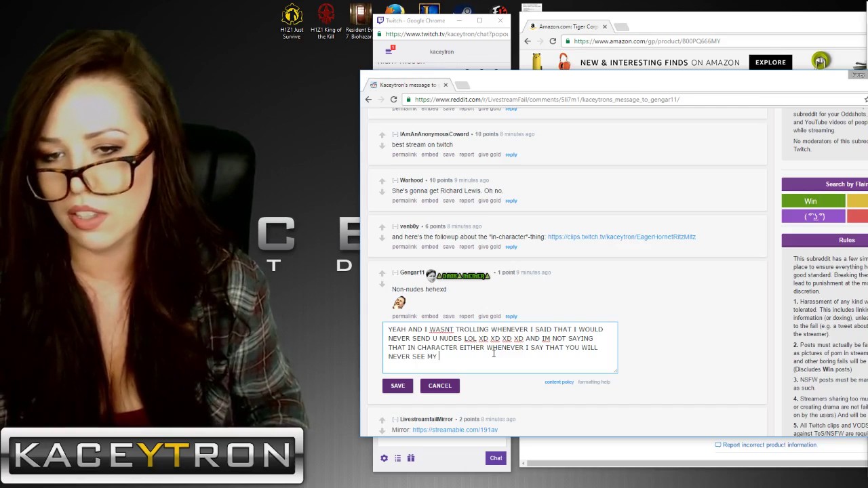Open Resident Evil 7 Biohazard desktop shortcut
The height and width of the screenshot is (488, 868).
(359, 22)
